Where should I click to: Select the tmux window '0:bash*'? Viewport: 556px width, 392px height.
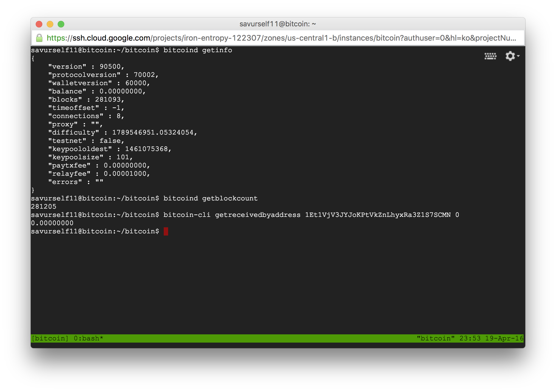coord(88,338)
